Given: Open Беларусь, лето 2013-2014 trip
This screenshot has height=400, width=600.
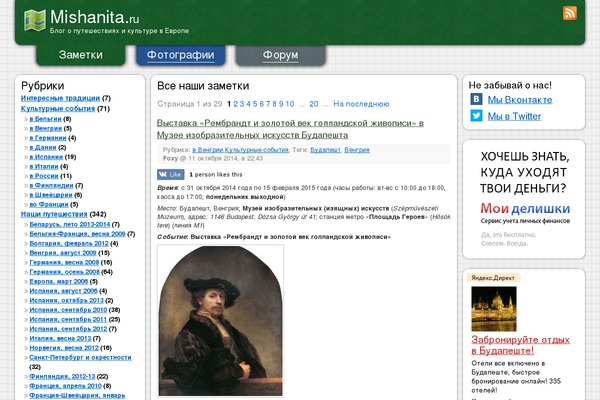Looking at the screenshot, I should point(70,224).
